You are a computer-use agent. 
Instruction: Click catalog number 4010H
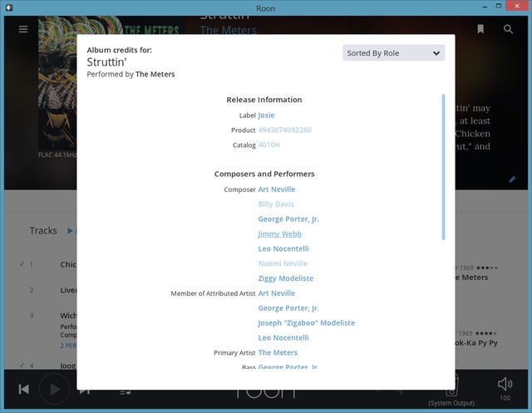tap(268, 145)
